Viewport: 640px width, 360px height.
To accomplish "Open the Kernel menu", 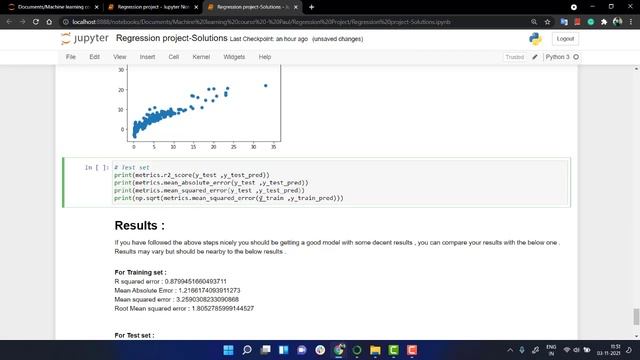I will [201, 57].
